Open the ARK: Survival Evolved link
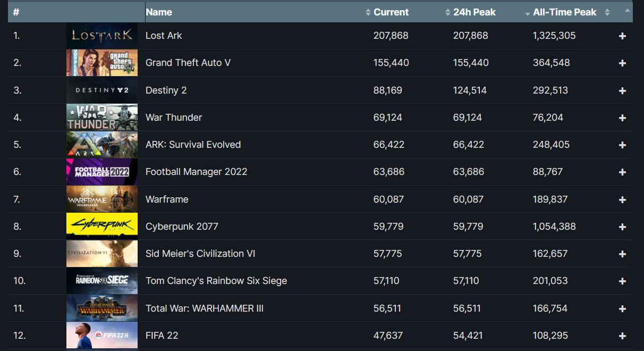This screenshot has width=644, height=351. click(193, 145)
